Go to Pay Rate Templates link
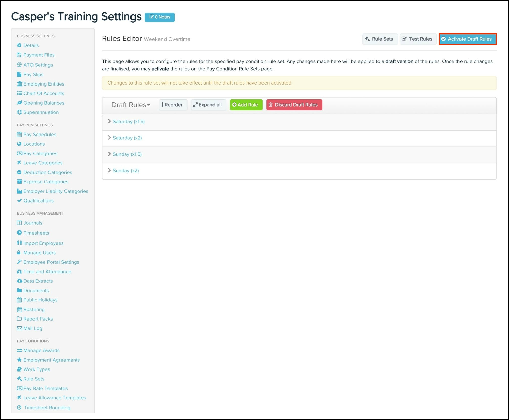This screenshot has height=420, width=509. click(45, 388)
